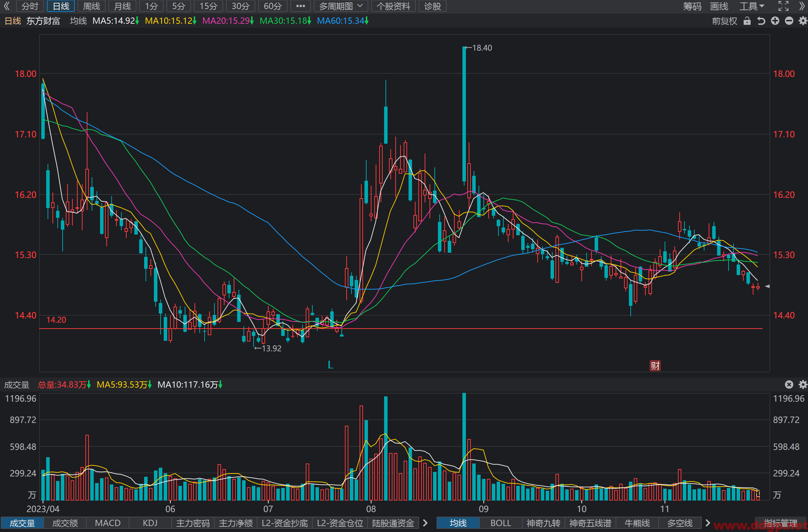This screenshot has height=532, width=808.
Task: Open more timeframes with ellipsis button
Action: [x=300, y=6]
